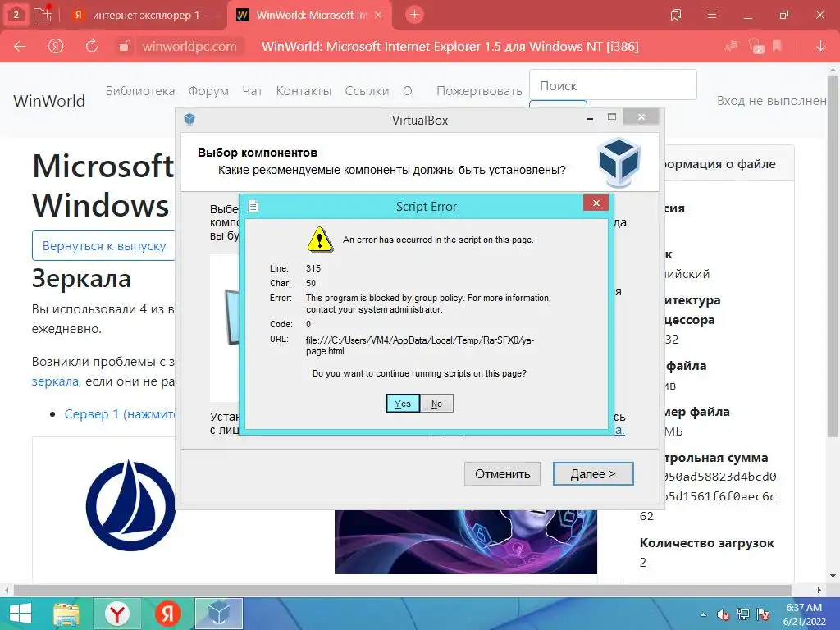This screenshot has width=840, height=630.
Task: Click the horizontal page scrollbar
Action: (x=402, y=590)
